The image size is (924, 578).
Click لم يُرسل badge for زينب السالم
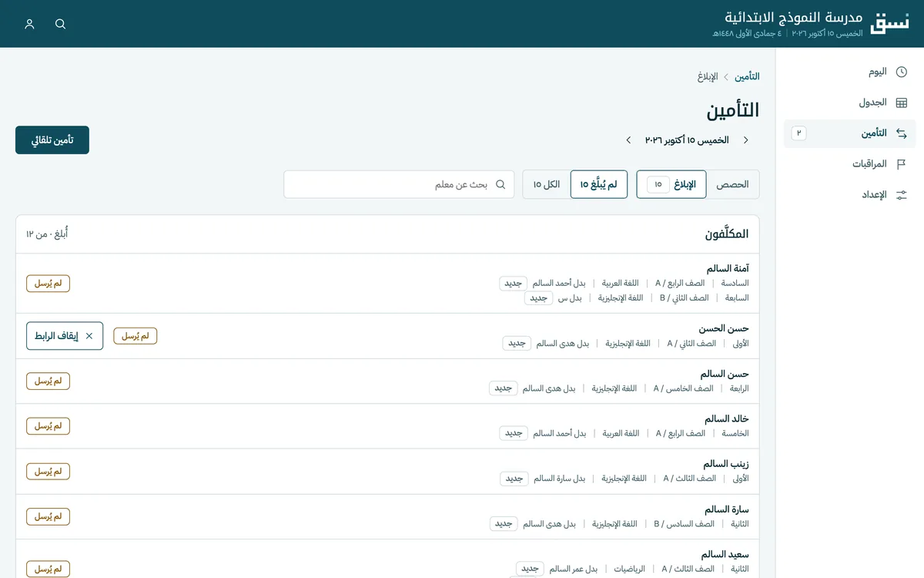point(49,471)
